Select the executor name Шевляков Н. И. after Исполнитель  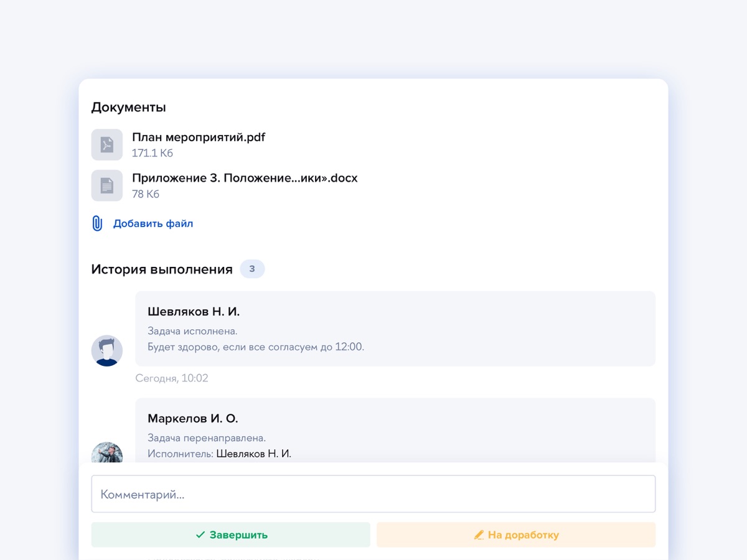tap(254, 454)
